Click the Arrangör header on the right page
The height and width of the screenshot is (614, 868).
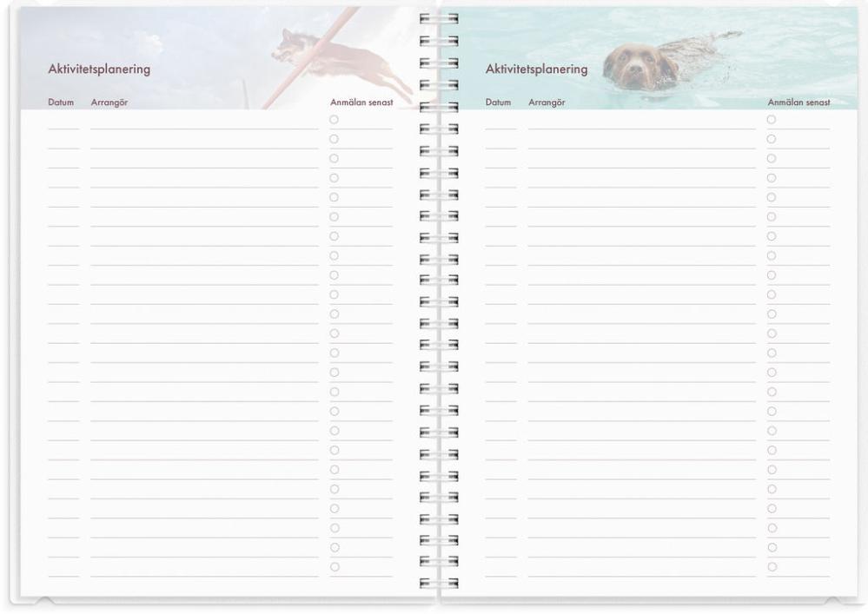click(x=547, y=102)
